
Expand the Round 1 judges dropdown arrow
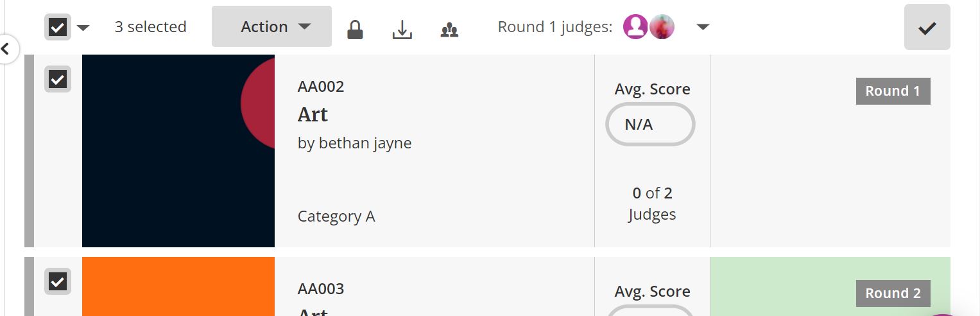[703, 27]
